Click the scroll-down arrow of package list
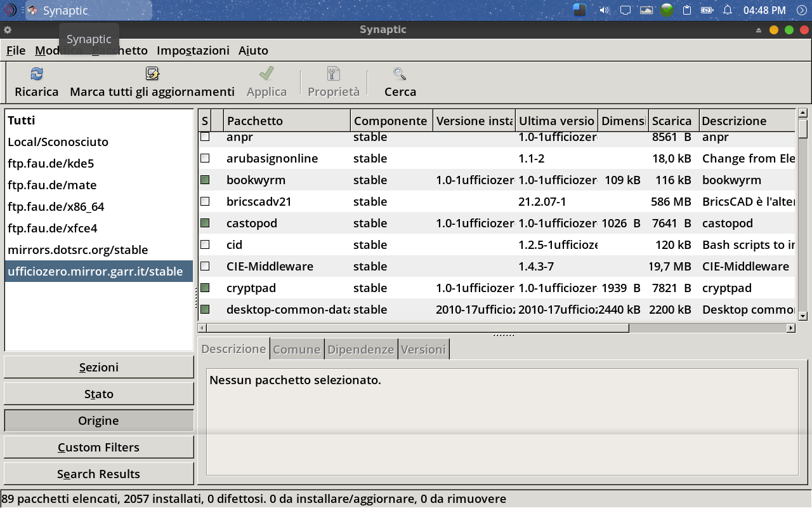Screen dimensions: 812x508 click(x=802, y=316)
